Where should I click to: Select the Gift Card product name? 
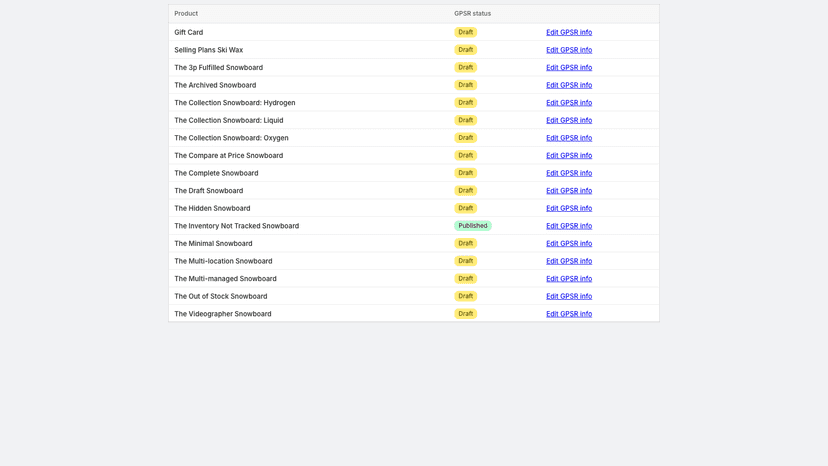coord(189,32)
